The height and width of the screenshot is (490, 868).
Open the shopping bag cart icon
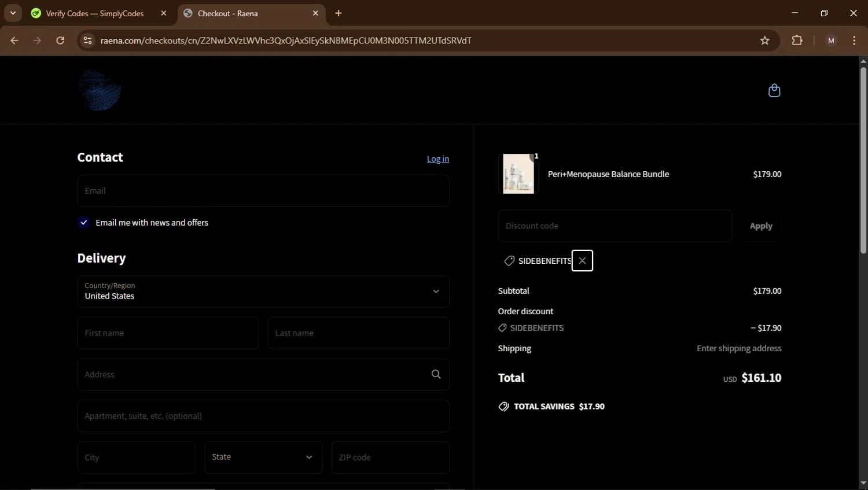(x=774, y=90)
